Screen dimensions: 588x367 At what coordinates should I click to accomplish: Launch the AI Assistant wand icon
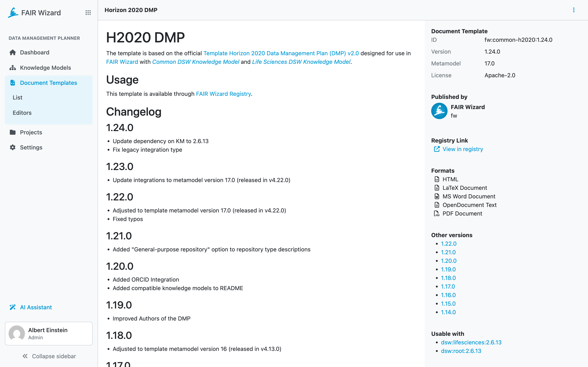click(x=13, y=307)
